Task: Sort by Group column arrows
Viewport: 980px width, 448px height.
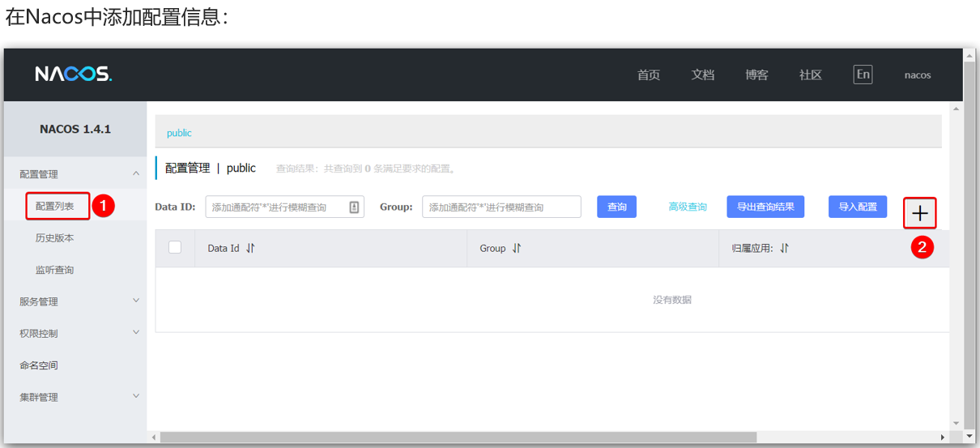Action: [x=517, y=249]
